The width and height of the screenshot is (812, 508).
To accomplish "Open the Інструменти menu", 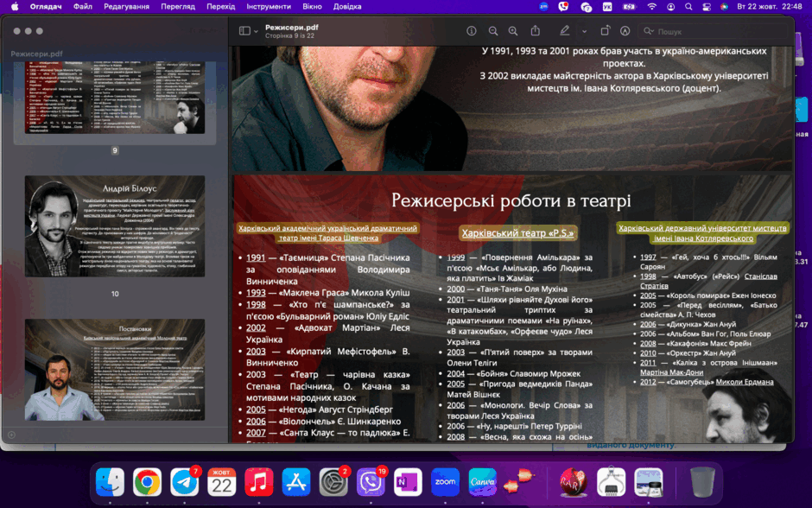I will (269, 7).
